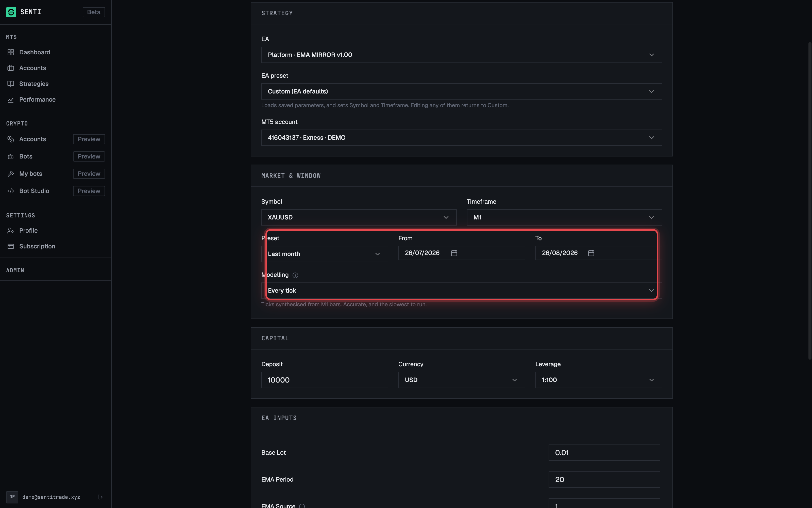Click the demo@sentitrade.xyz email text
The height and width of the screenshot is (508, 812).
click(51, 497)
